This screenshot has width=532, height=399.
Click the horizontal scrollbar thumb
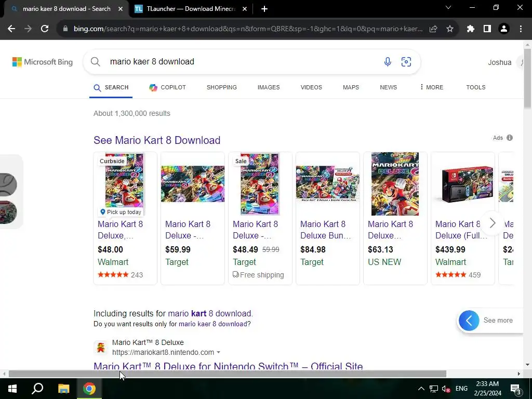point(228,374)
